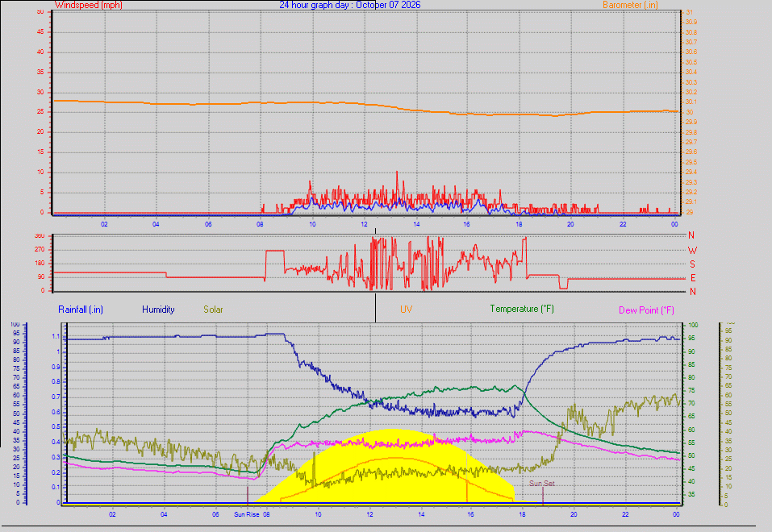Click the '180' wind direction axis value
This screenshot has height=532, width=772.
[x=40, y=264]
